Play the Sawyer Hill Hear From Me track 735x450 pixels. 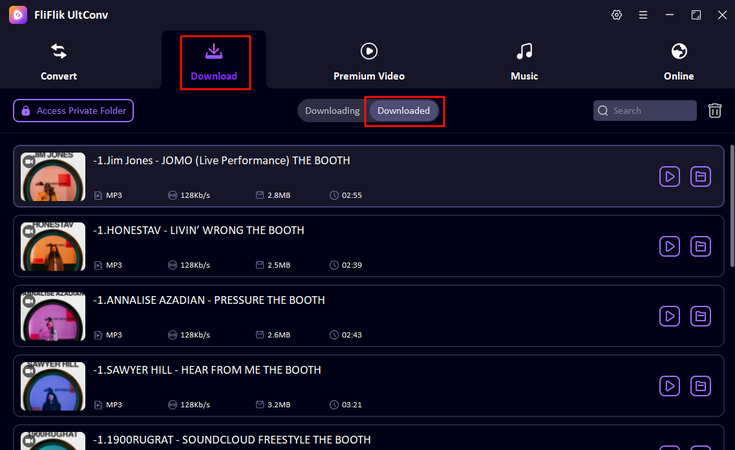(669, 386)
